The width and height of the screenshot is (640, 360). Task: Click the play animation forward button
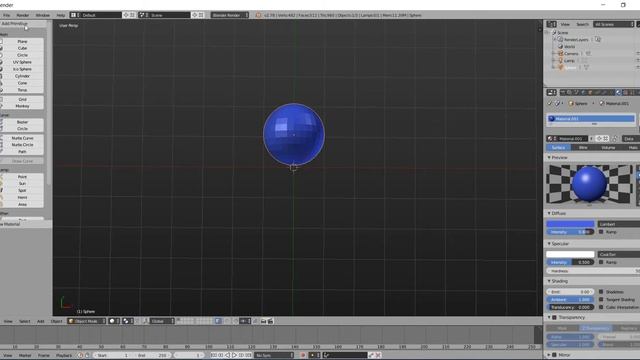pyautogui.click(x=234, y=356)
